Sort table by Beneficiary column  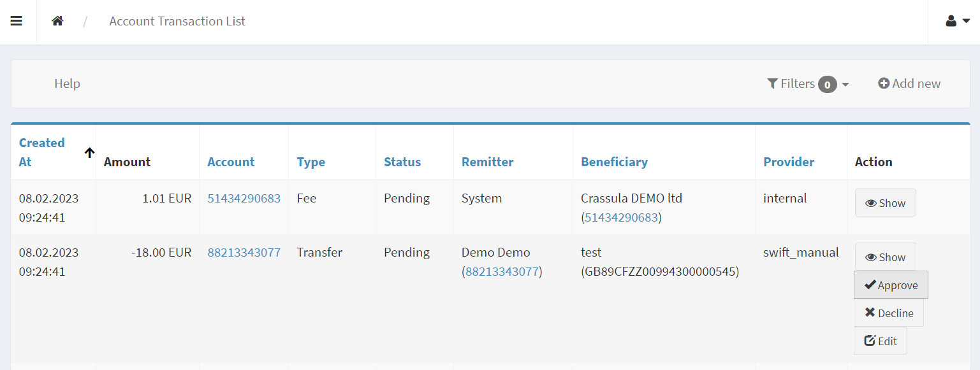click(x=614, y=162)
